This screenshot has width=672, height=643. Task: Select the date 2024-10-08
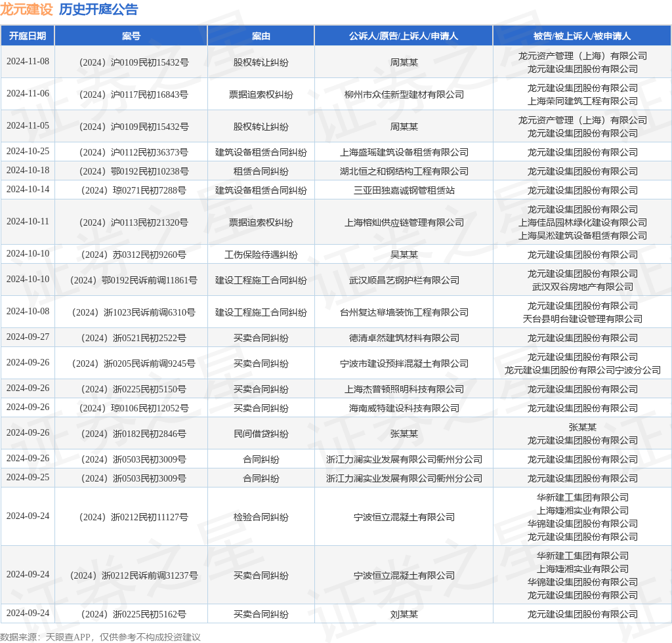tap(28, 312)
